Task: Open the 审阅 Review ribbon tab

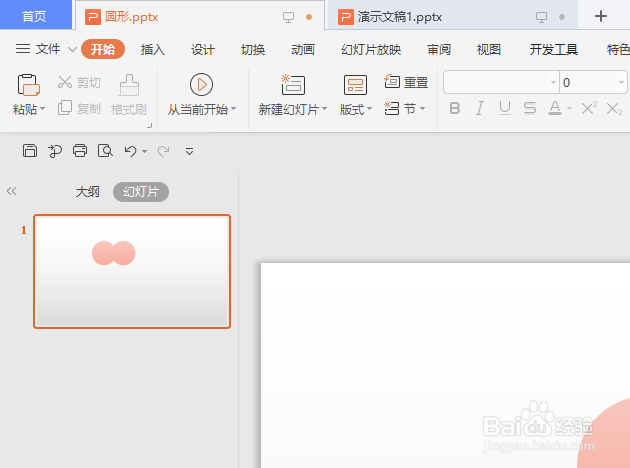Action: pos(439,49)
